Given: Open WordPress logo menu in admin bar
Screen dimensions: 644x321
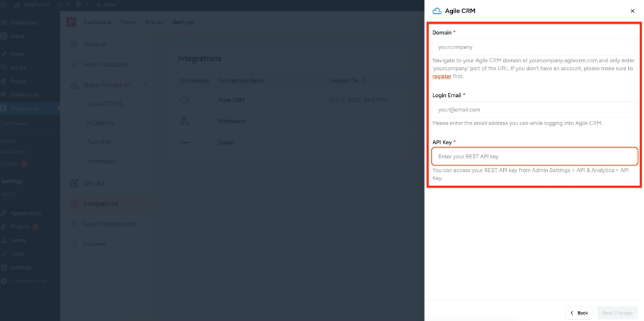Looking at the screenshot, I should 5,4.
